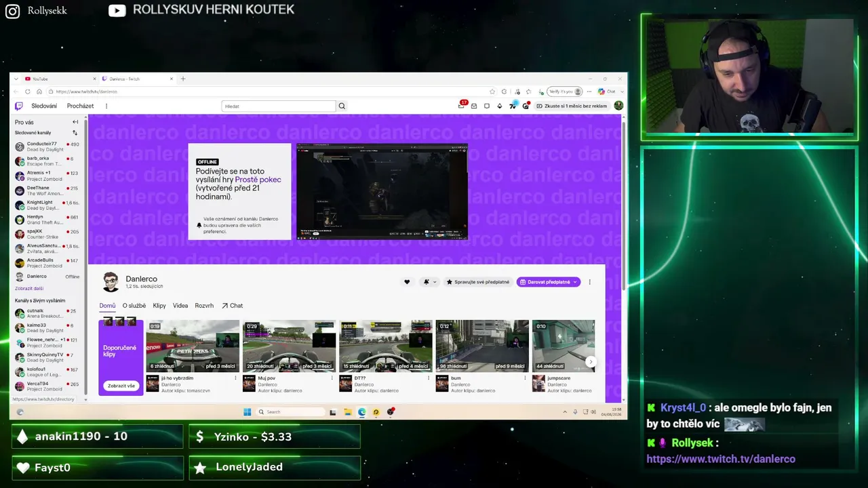Open the notification bell dropdown for Danlerco

429,282
